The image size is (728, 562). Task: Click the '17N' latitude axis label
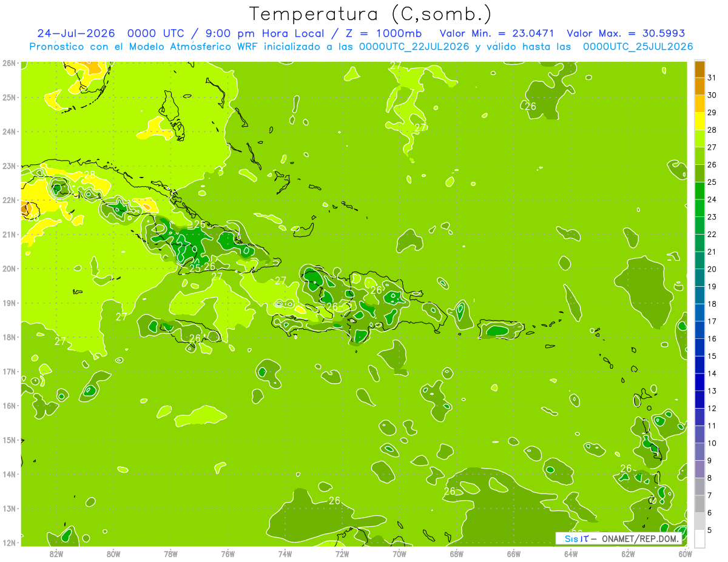point(9,371)
